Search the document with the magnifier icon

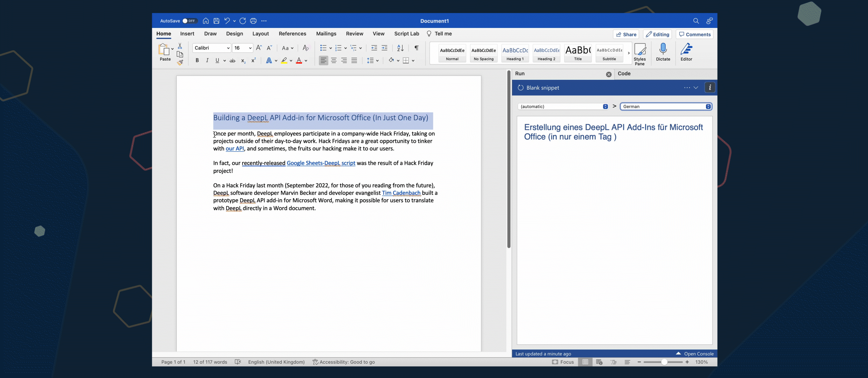point(696,21)
